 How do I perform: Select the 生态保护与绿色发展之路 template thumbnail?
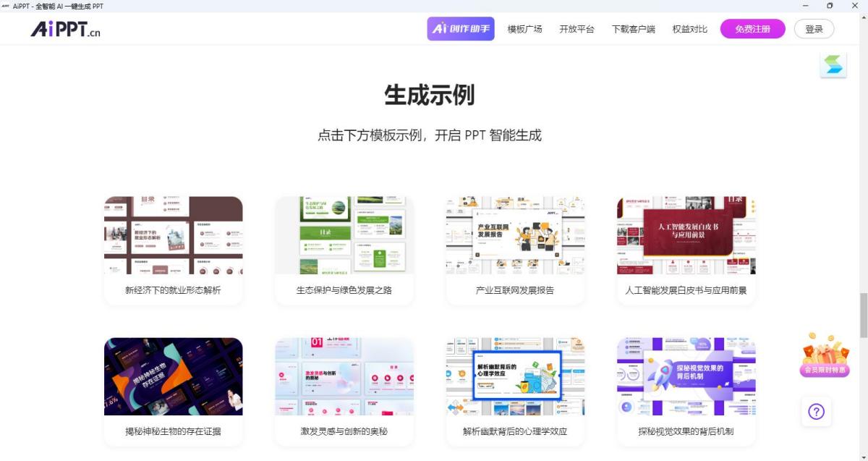pos(344,236)
